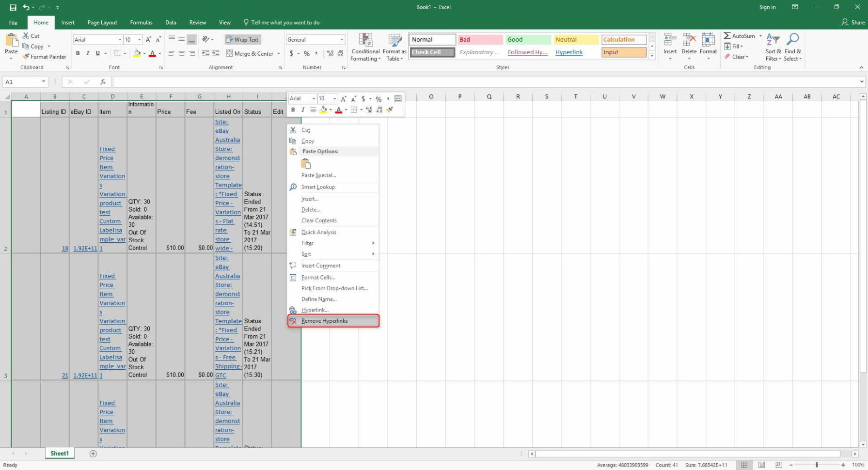Viewport: 868px width, 470px height.
Task: Toggle underline formatting
Action: point(96,53)
